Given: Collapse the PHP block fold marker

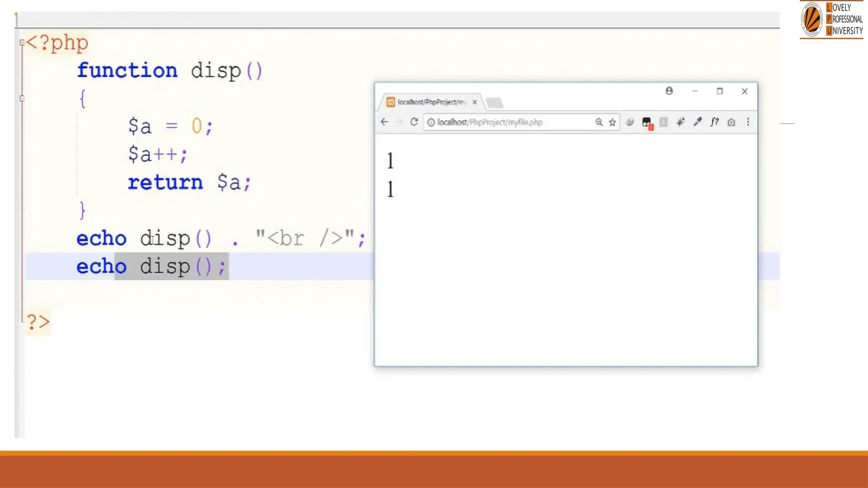Looking at the screenshot, I should pos(22,42).
